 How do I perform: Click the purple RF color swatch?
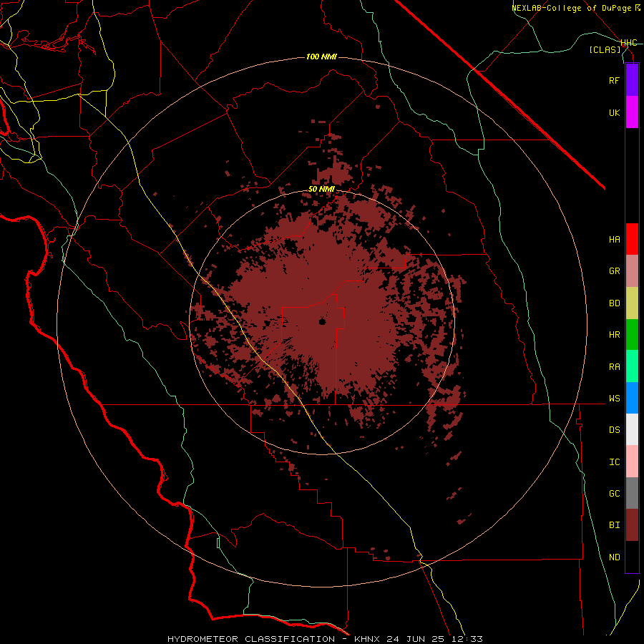(x=632, y=80)
